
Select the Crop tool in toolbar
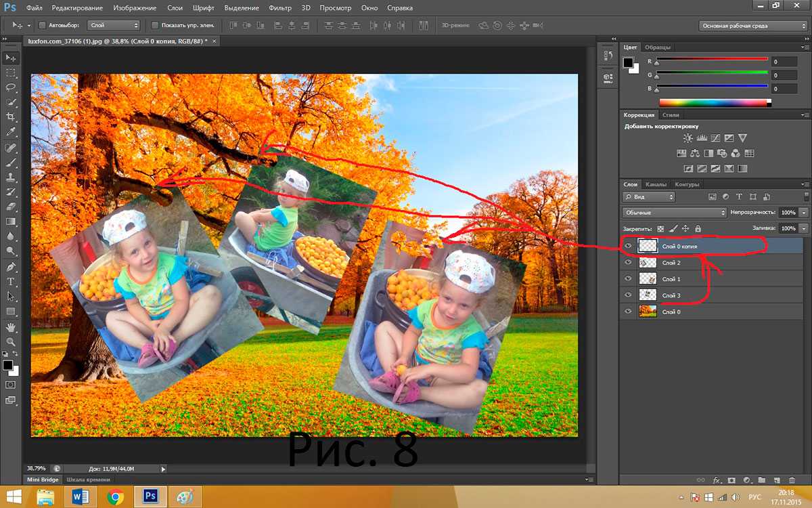pos(11,117)
